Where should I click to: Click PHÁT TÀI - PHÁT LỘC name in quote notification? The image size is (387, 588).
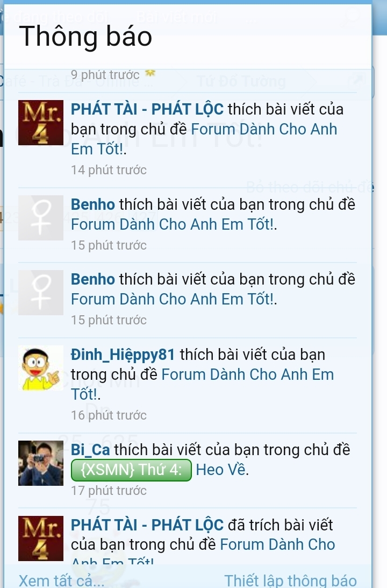click(147, 525)
